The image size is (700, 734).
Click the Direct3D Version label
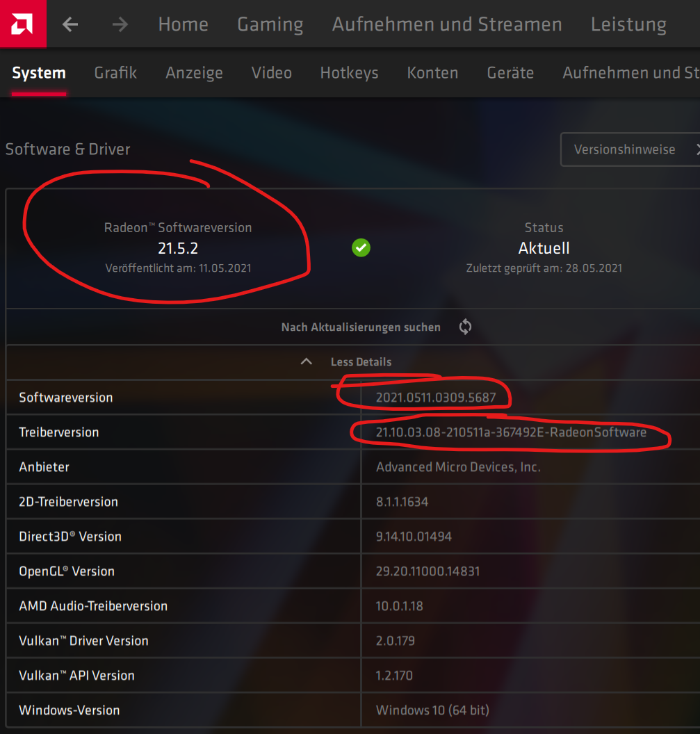[x=70, y=537]
